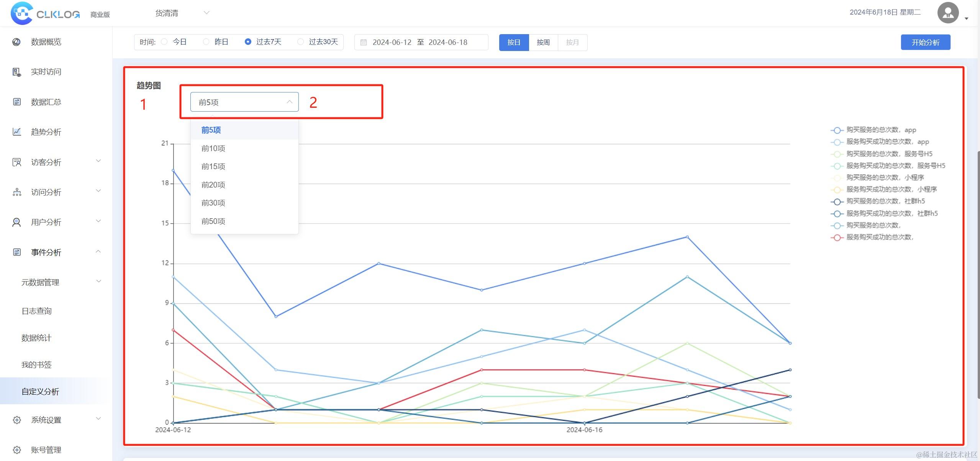Toggle red 服务购买成功的总次数 legend marker

click(x=837, y=238)
